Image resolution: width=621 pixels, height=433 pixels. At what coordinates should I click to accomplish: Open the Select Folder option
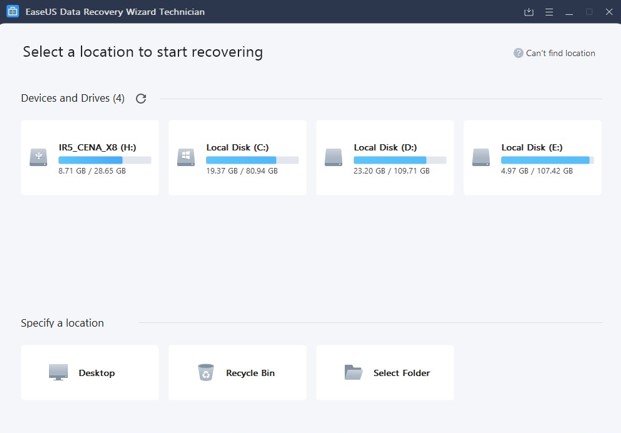pyautogui.click(x=385, y=372)
